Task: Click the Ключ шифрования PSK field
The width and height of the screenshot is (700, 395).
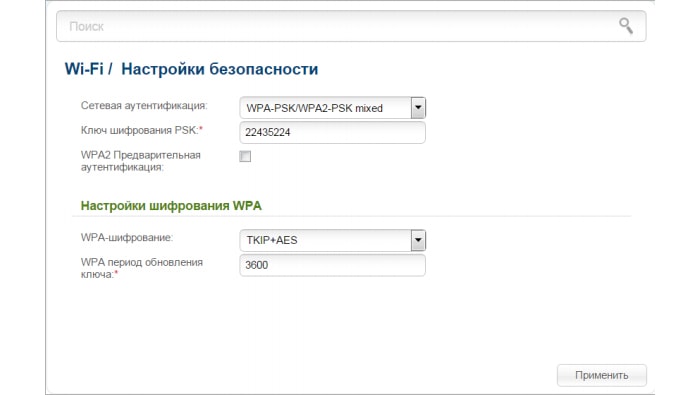Action: point(332,132)
